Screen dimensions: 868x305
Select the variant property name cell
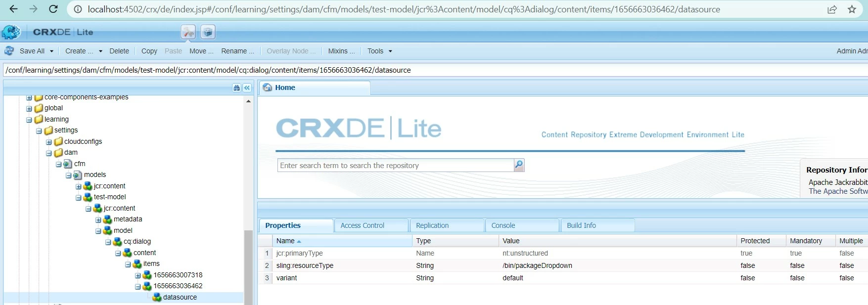point(342,278)
